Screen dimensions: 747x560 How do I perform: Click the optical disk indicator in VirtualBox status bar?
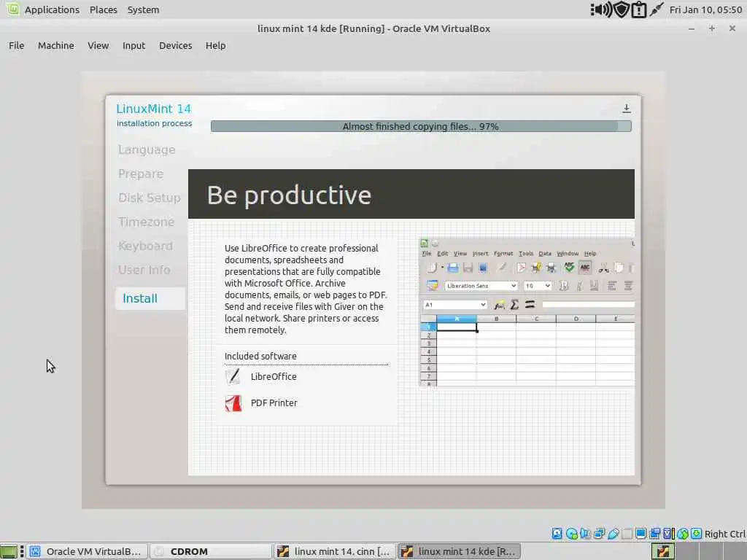click(571, 533)
